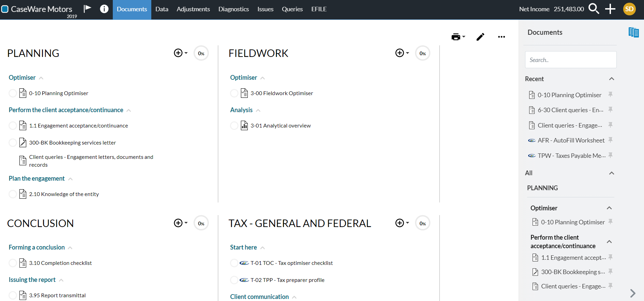Collapse the Recent section in Documents panel
The height and width of the screenshot is (301, 644).
coord(612,79)
